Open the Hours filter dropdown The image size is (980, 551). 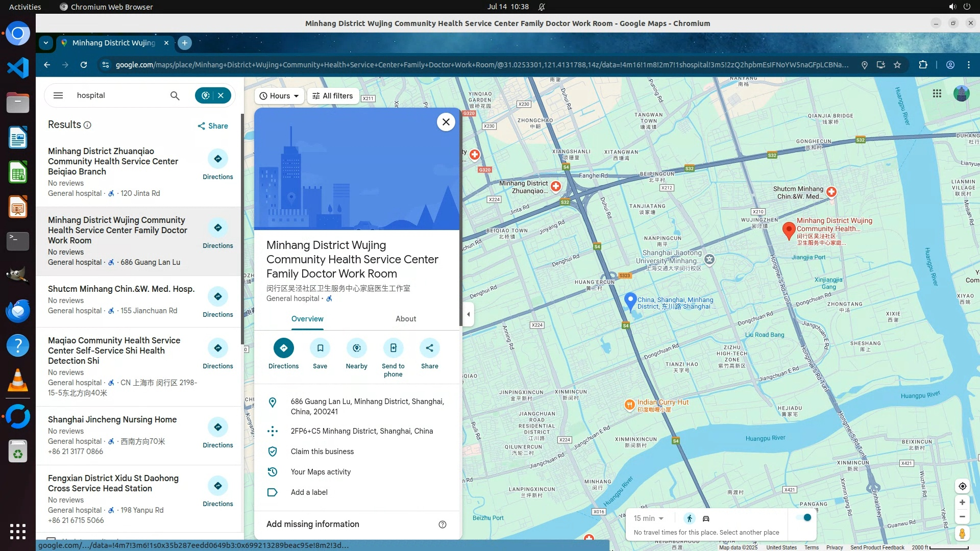pyautogui.click(x=279, y=96)
